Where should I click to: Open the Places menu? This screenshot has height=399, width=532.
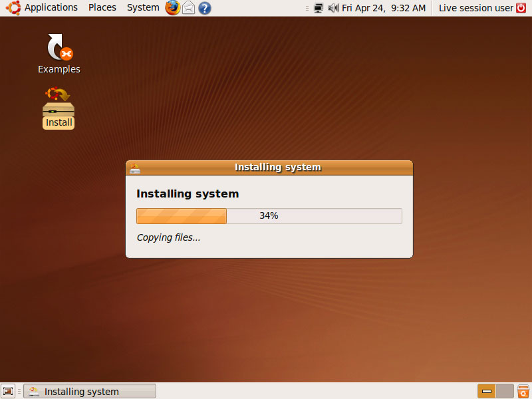[x=102, y=8]
